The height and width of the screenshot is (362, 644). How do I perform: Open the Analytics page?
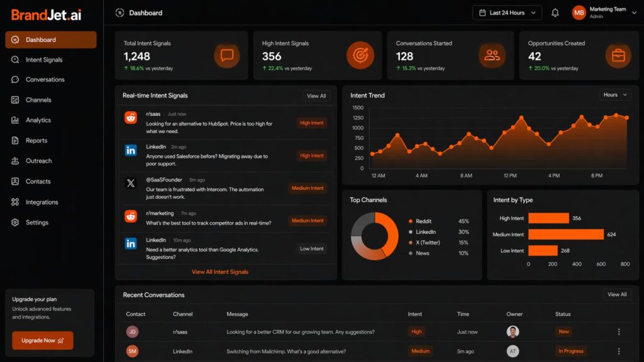point(38,120)
